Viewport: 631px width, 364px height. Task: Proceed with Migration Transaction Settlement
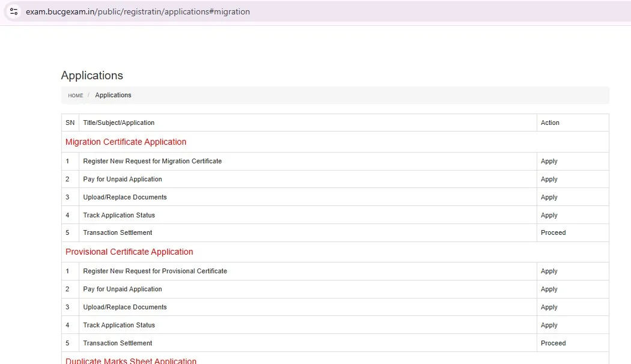coord(553,233)
